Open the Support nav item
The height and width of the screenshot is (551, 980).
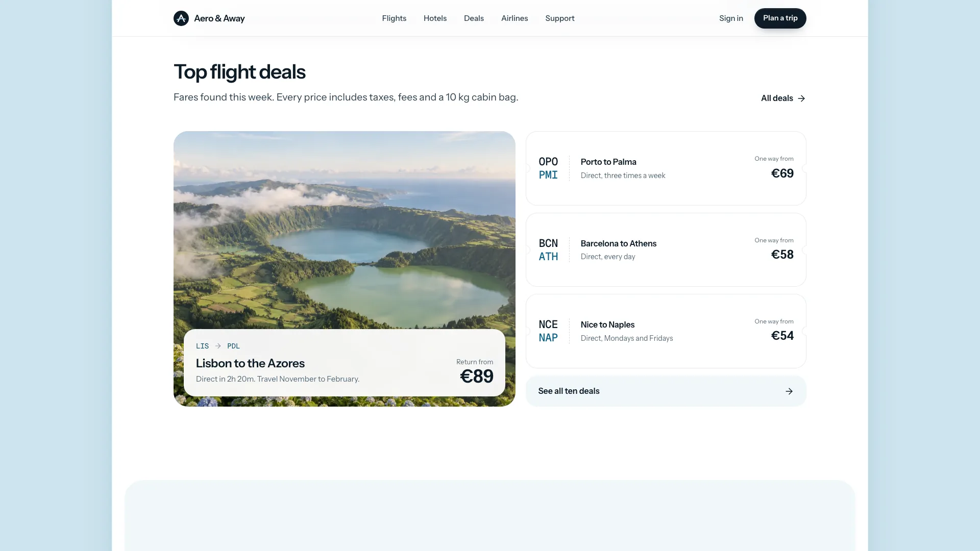pyautogui.click(x=560, y=18)
